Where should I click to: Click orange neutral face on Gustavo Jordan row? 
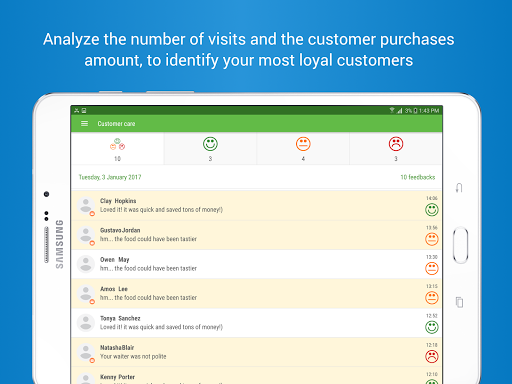[432, 239]
